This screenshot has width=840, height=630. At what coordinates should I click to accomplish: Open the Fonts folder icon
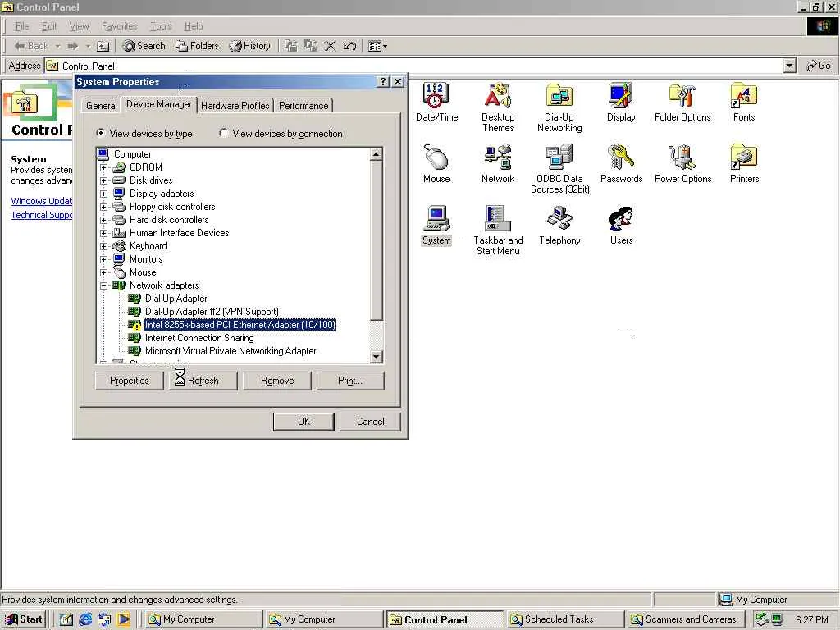[743, 103]
